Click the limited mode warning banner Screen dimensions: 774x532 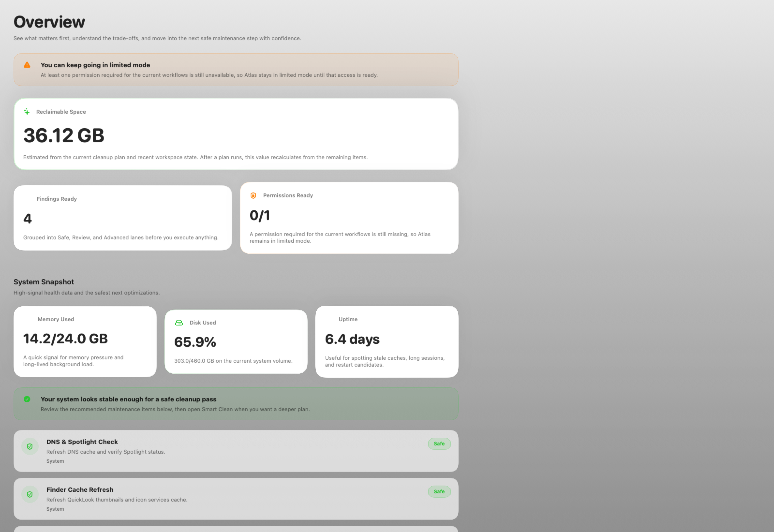point(236,70)
